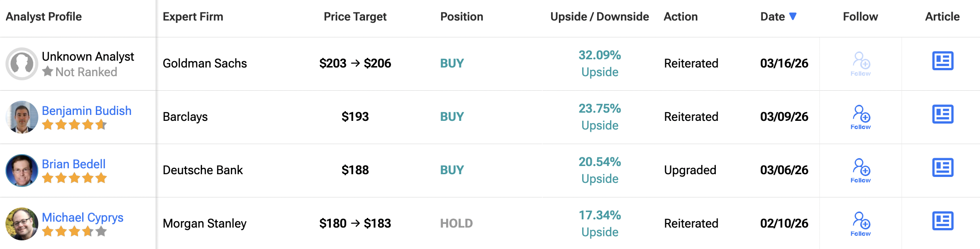Open Michael Cyprys's analyst profile link
Image resolution: width=980 pixels, height=249 pixels.
(x=83, y=218)
